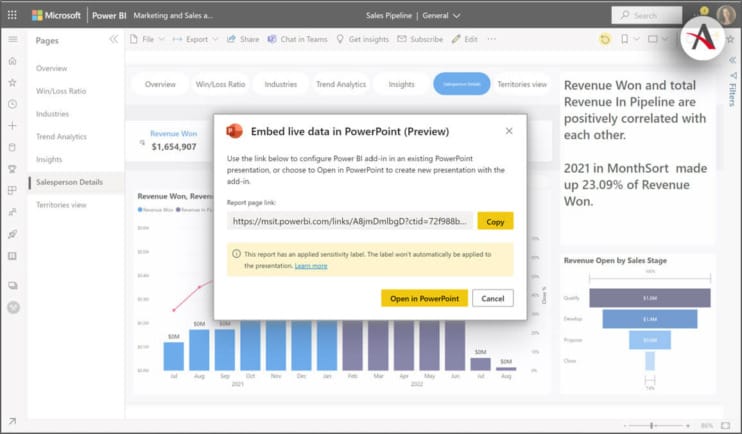Go to Home in left nav
The image size is (742, 434).
tap(13, 61)
